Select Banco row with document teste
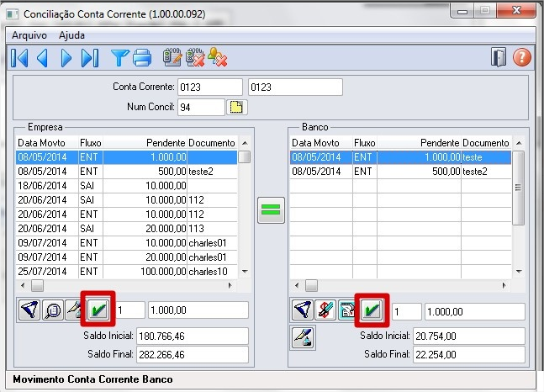This screenshot has width=544, height=392. coord(401,157)
